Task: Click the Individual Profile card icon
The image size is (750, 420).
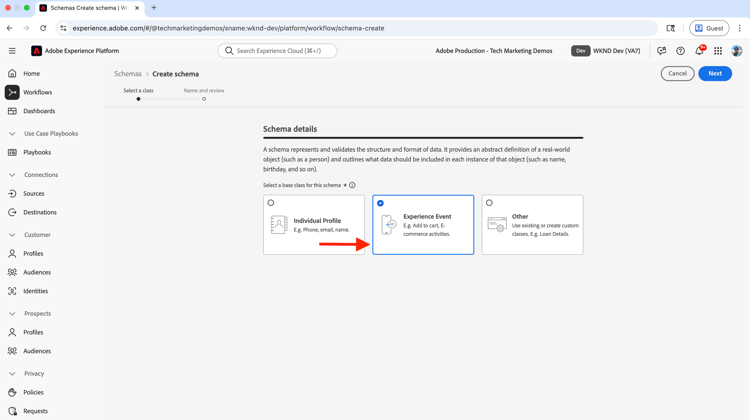Action: pos(278,225)
